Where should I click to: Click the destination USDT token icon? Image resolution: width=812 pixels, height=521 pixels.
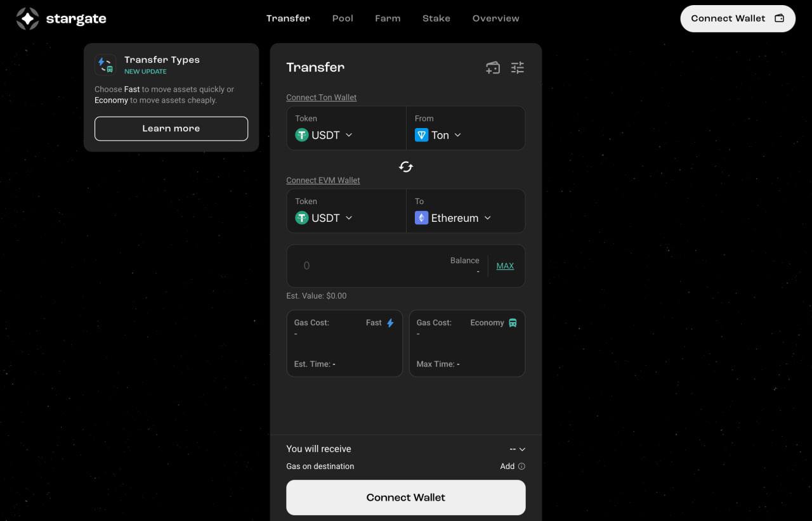click(x=302, y=218)
